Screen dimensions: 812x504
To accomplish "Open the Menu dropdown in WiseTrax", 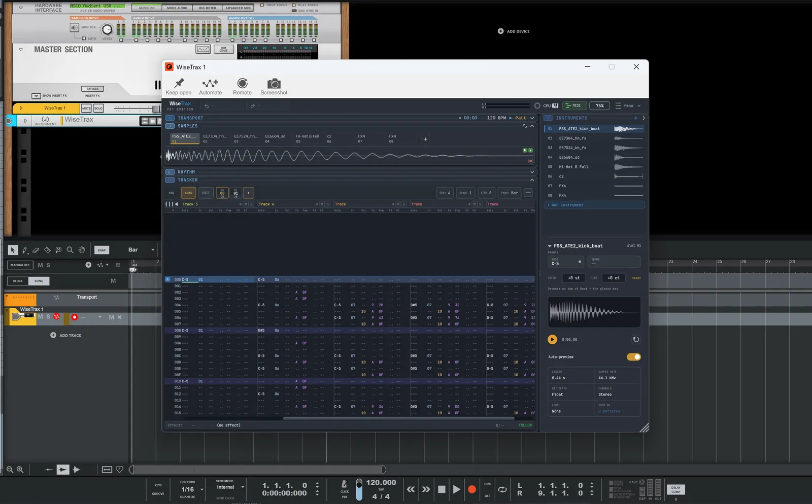I will [628, 106].
